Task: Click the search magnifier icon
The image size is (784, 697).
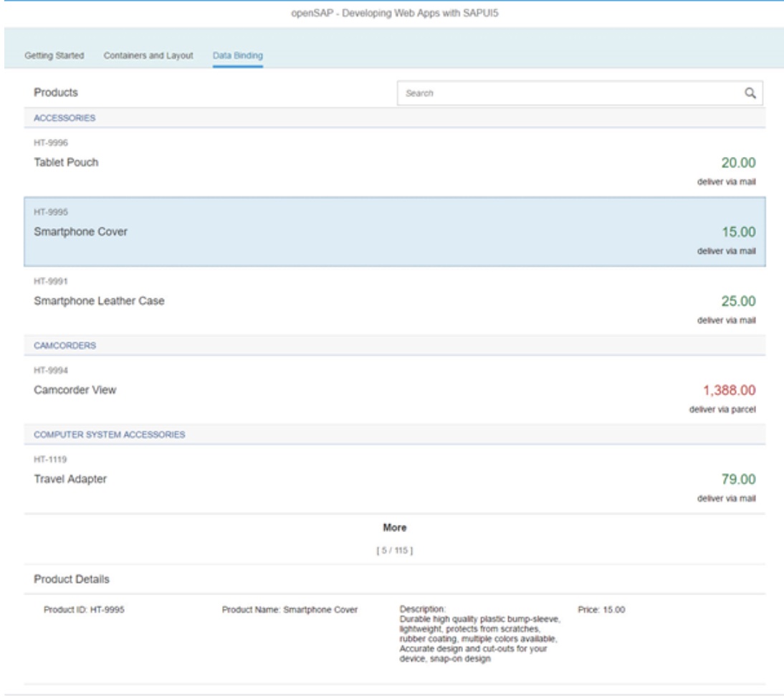Action: [x=750, y=93]
